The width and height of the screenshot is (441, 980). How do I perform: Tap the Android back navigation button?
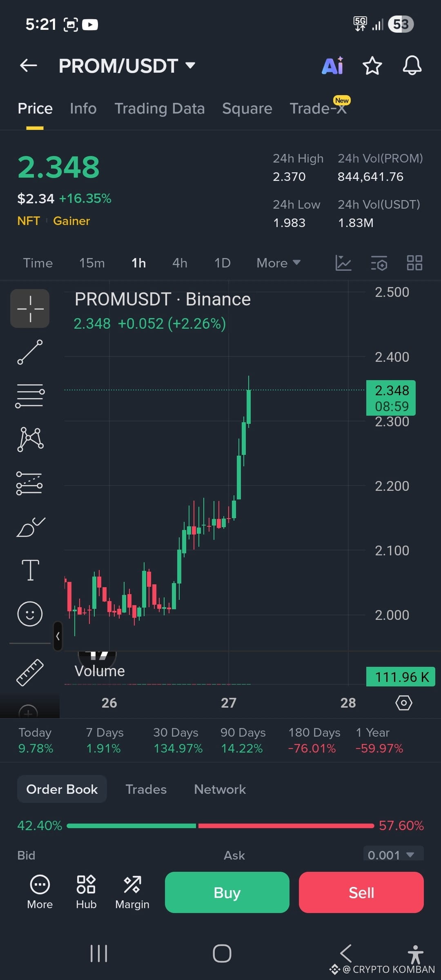click(x=346, y=953)
